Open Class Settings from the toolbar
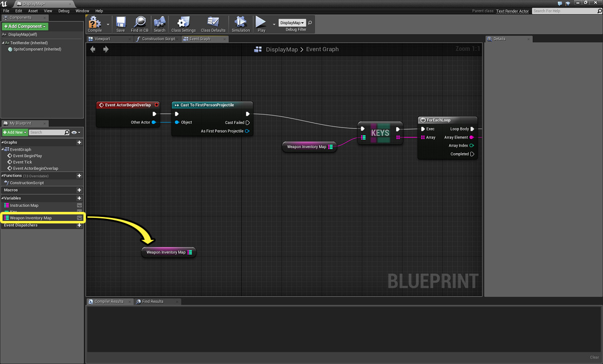Viewport: 603px width, 364px height. [183, 22]
